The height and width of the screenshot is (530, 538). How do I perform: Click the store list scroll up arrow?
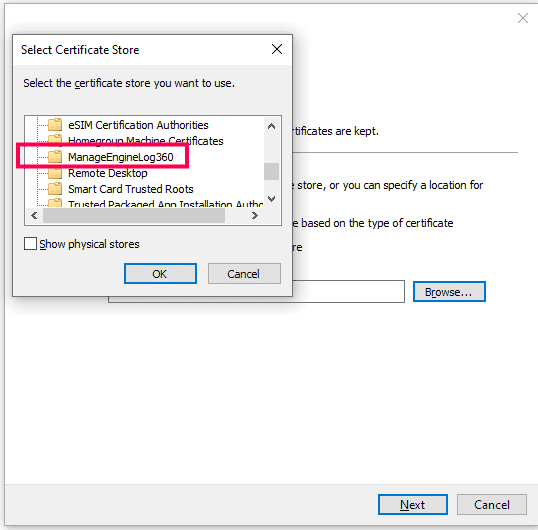(x=271, y=126)
